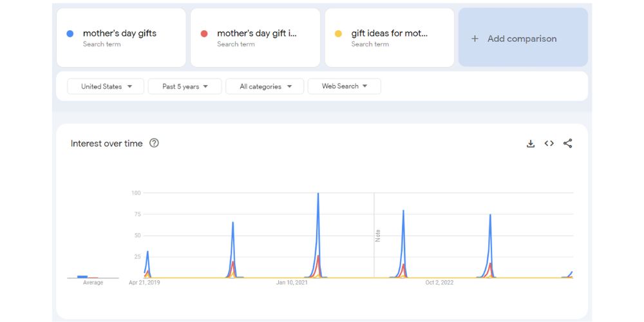This screenshot has width=644, height=322.
Task: Share the Interest over time chart
Action: click(x=567, y=144)
